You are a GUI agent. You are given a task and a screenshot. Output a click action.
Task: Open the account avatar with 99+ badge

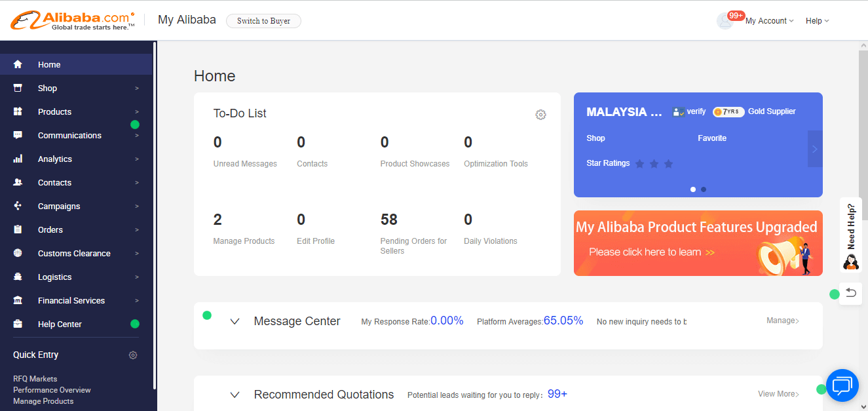click(725, 20)
